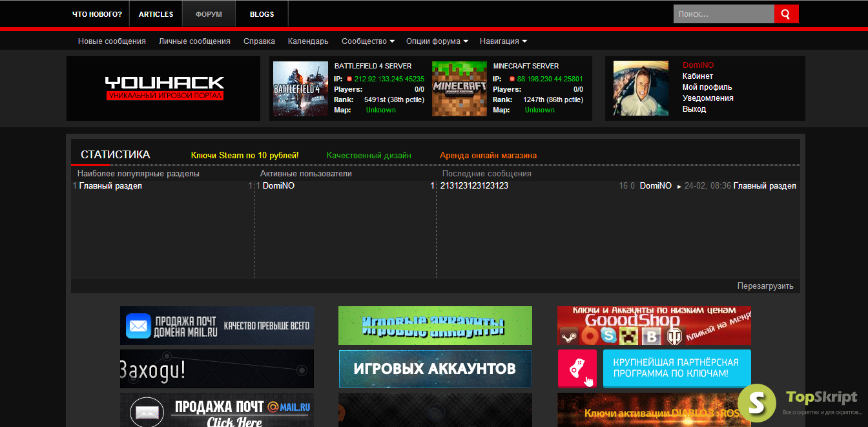Click the Перезагрузить reload link
Screen dimensions: 868x427
pos(765,286)
